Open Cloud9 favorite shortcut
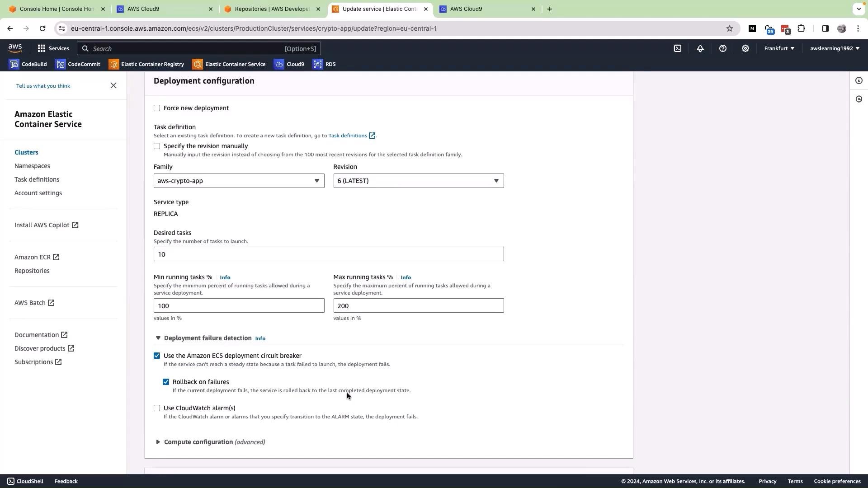 pos(289,64)
